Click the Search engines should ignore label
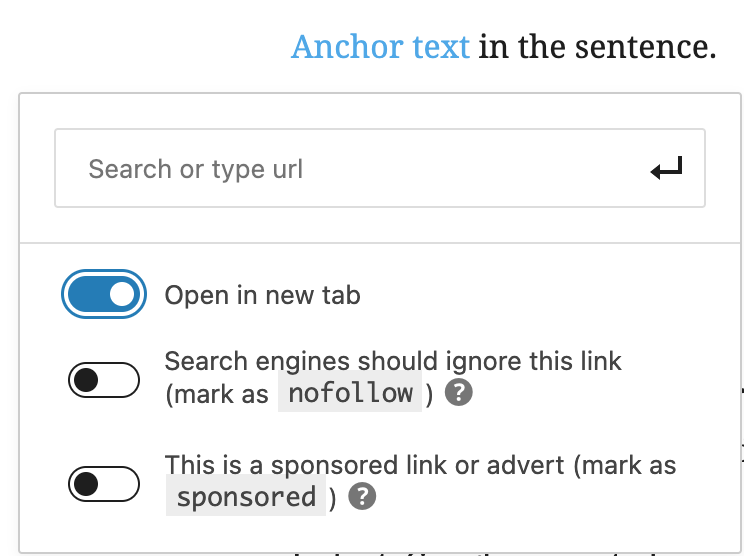 click(x=393, y=361)
